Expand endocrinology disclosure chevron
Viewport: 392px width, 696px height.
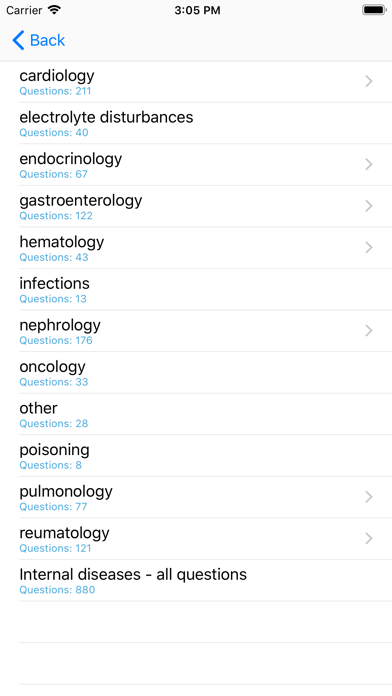coord(368,164)
